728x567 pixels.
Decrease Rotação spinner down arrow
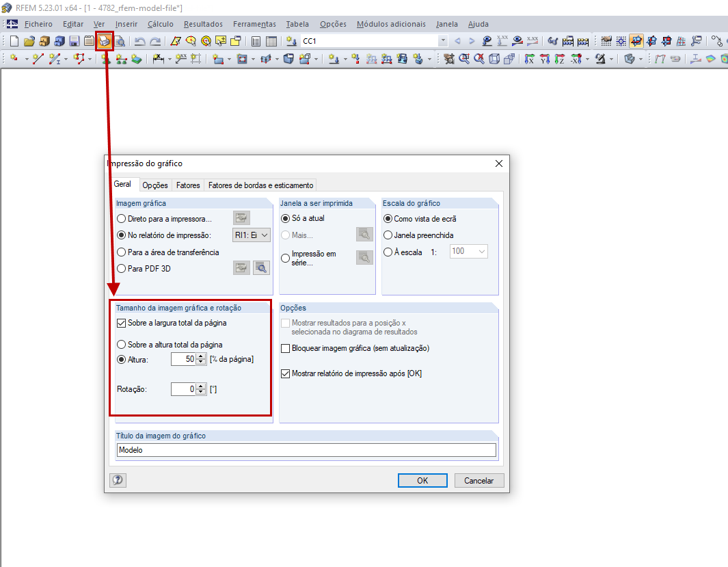coord(201,392)
